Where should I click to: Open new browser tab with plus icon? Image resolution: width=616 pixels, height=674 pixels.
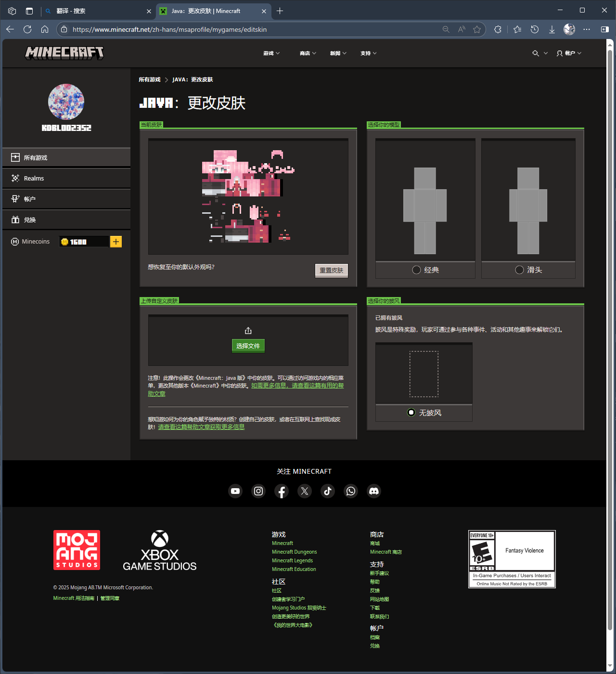click(x=280, y=11)
